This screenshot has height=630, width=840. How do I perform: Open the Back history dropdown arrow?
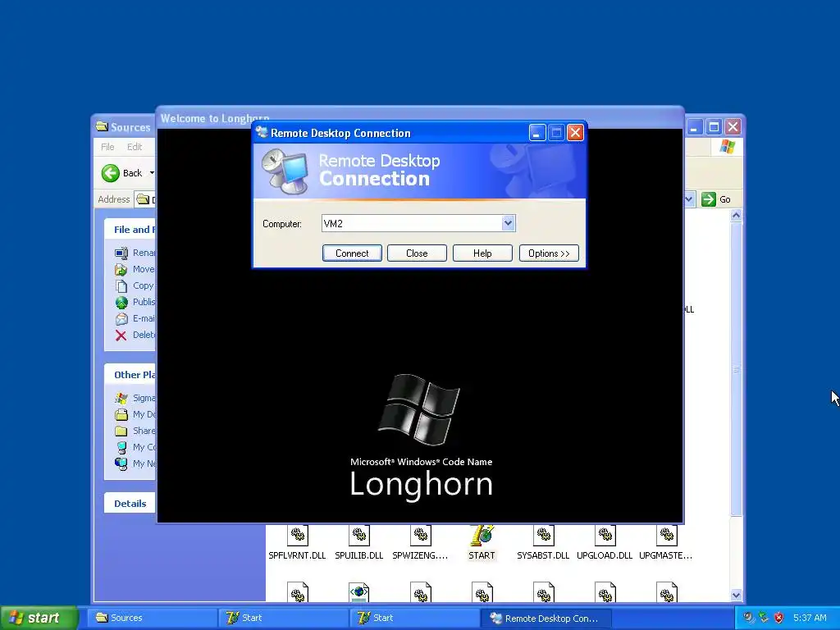tap(152, 173)
